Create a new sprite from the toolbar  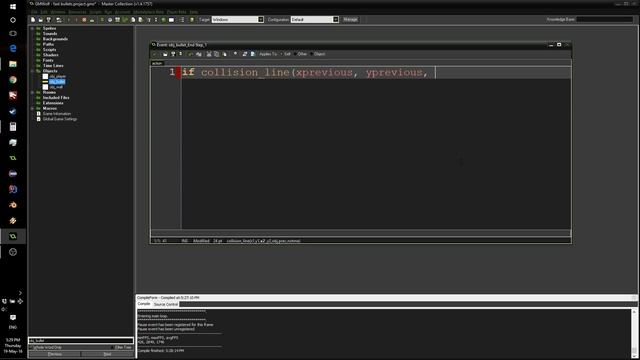(x=102, y=20)
